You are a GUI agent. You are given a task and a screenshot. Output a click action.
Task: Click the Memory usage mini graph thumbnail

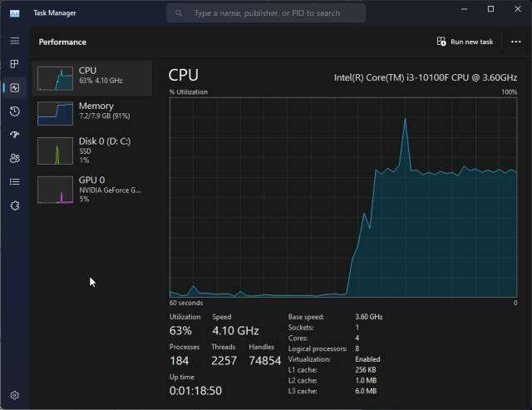coord(55,113)
